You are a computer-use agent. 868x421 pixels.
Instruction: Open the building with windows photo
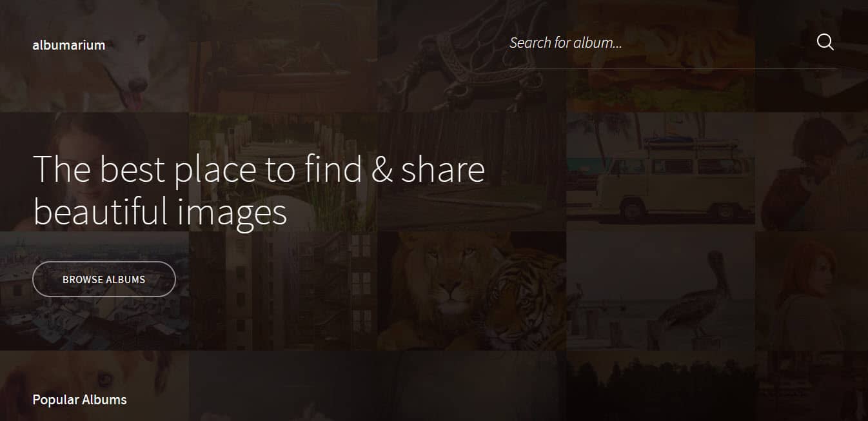click(283, 291)
